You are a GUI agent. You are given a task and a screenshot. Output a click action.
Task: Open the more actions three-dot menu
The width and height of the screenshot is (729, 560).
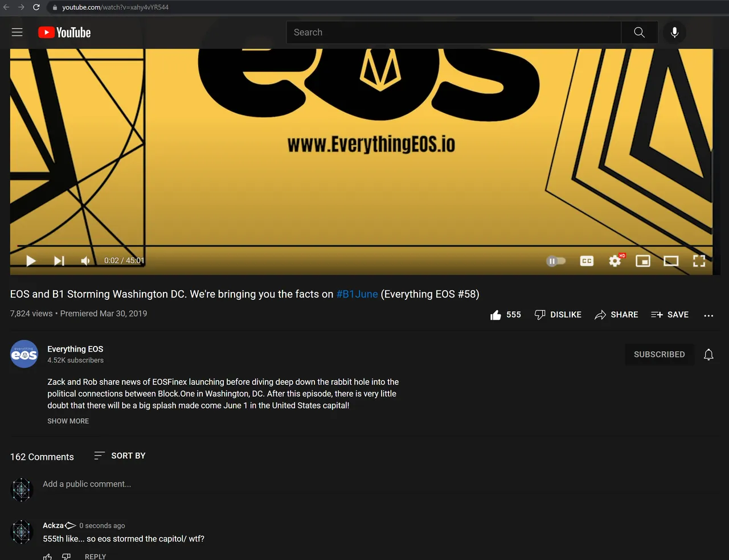[708, 315]
